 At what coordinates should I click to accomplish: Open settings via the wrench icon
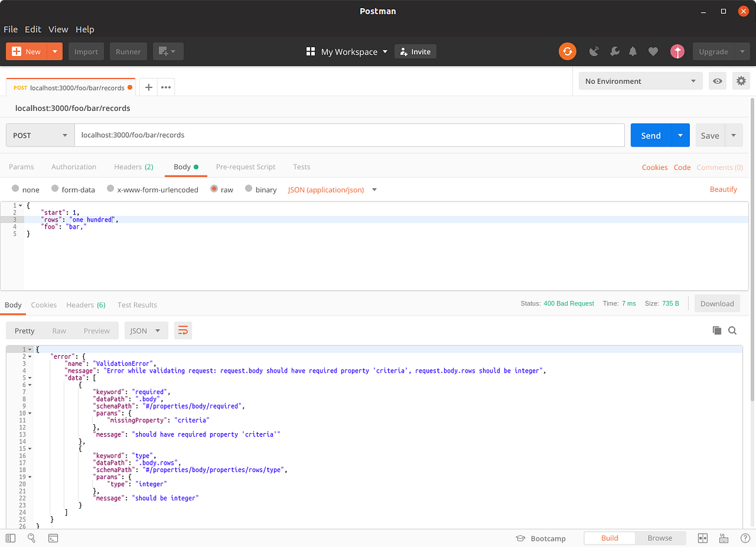tap(614, 52)
